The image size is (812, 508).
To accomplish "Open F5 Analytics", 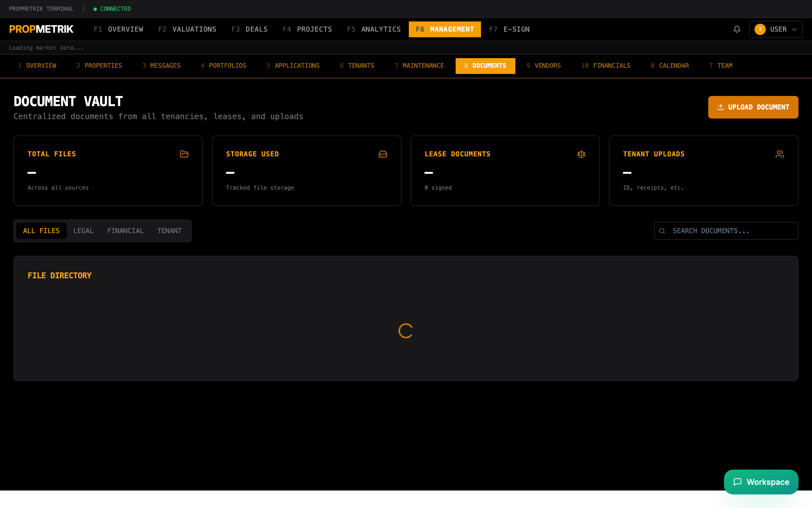I will (x=374, y=29).
